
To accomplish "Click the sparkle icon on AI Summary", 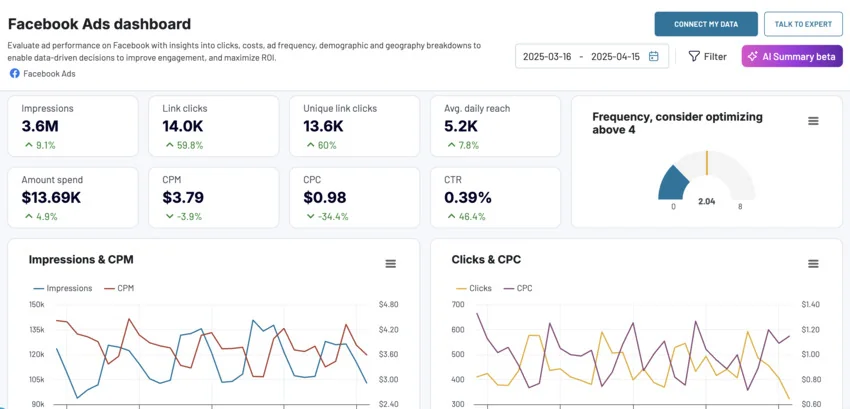I will tap(752, 56).
